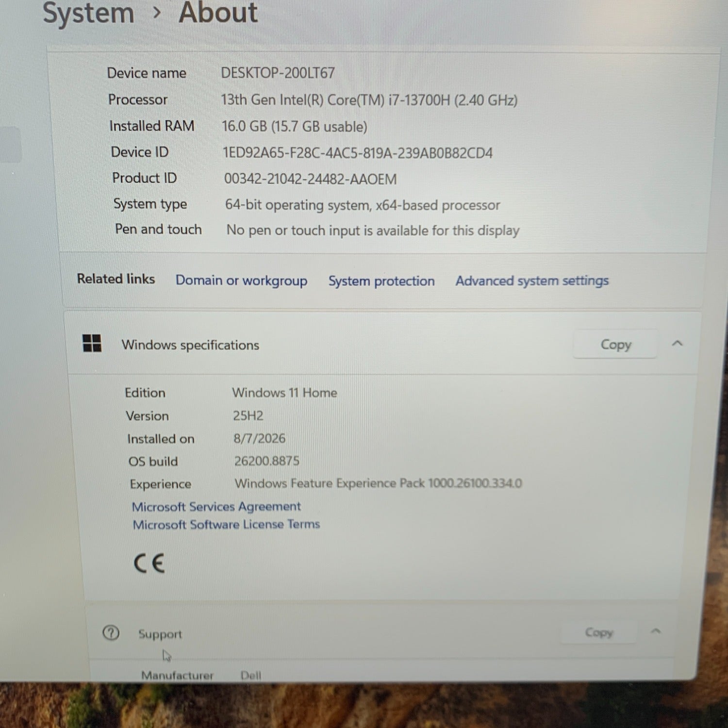Click the Product ID label
The width and height of the screenshot is (728, 728).
tap(145, 178)
